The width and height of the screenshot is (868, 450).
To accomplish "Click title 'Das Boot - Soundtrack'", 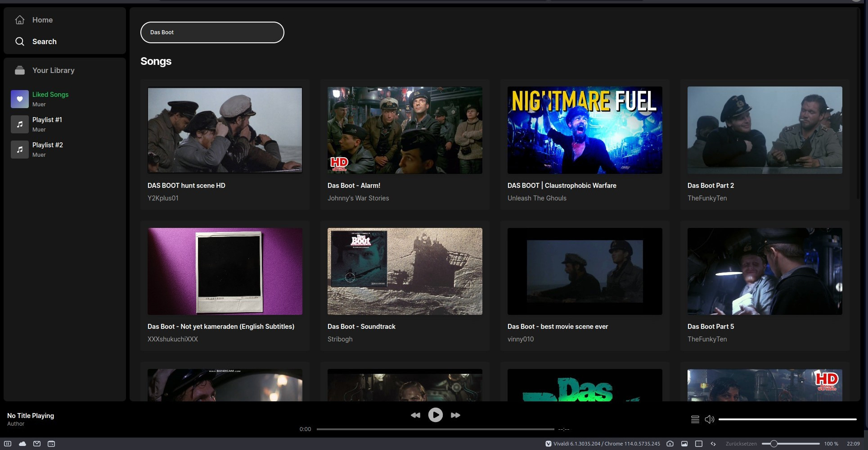I will [361, 327].
